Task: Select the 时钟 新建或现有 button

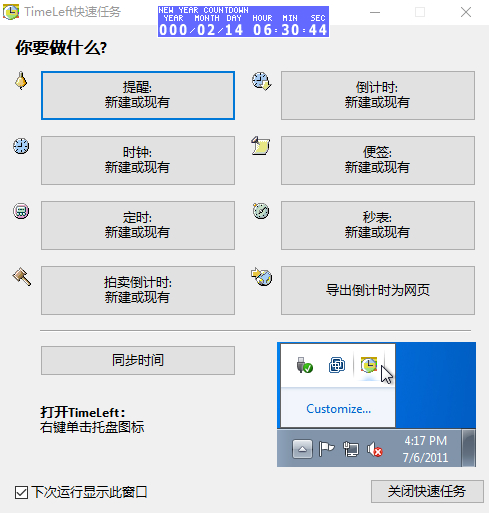Action: pos(138,160)
